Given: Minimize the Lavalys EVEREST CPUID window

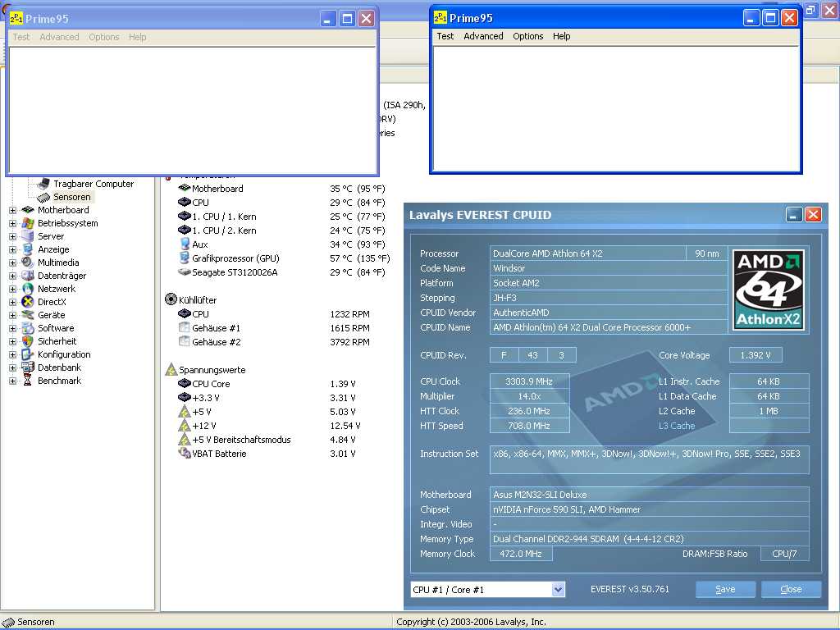Looking at the screenshot, I should 794,215.
